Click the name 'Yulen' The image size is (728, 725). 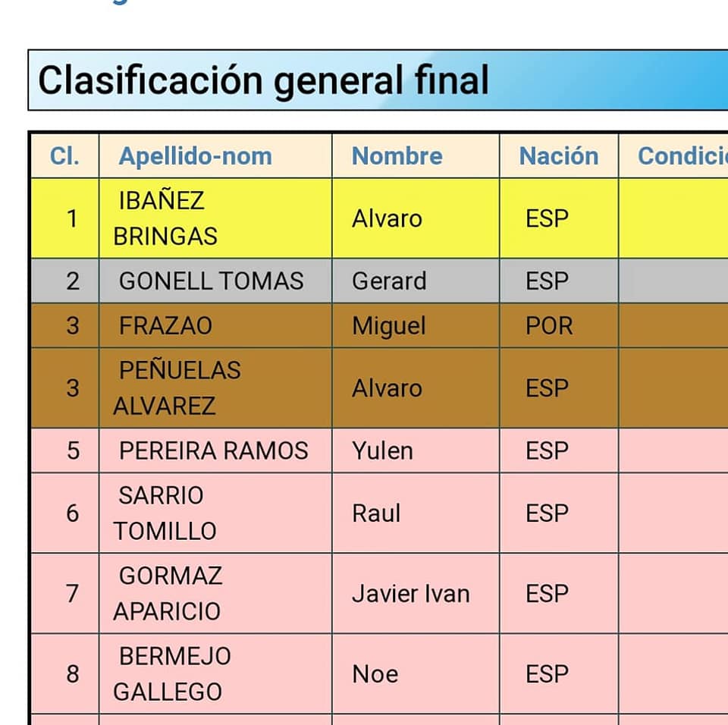click(382, 450)
